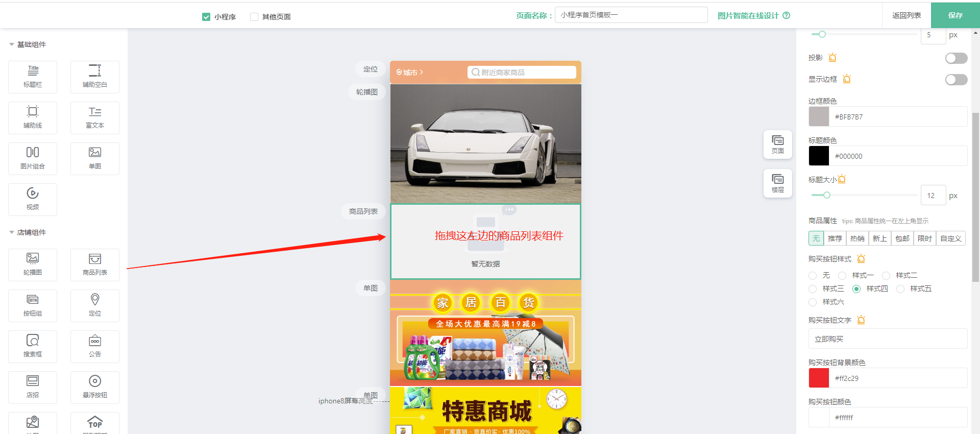The width and height of the screenshot is (980, 434).
Task: Pick the 搜索框 search box component
Action: tap(33, 346)
